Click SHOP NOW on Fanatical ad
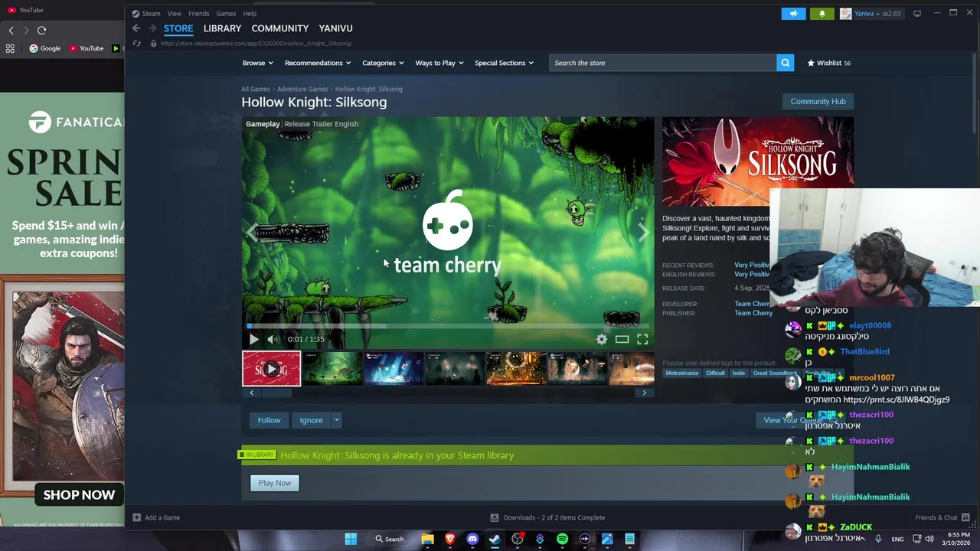Viewport: 980px width, 551px height. coord(79,494)
